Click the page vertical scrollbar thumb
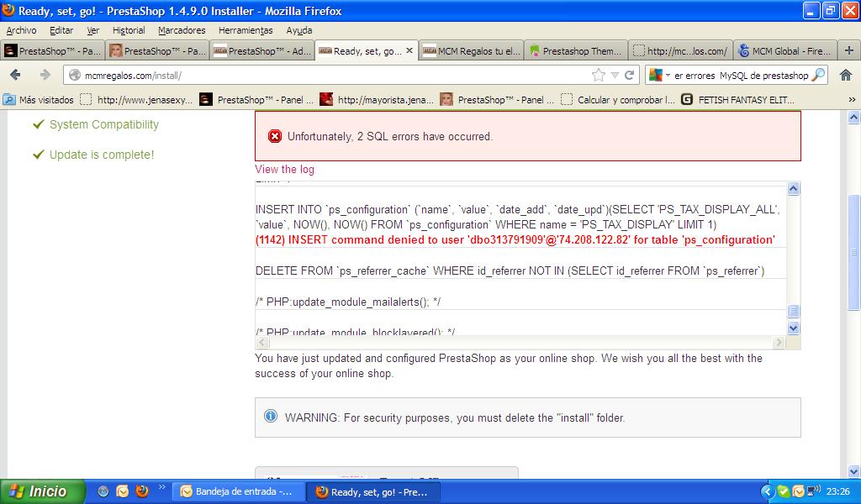861x504 pixels. point(853,252)
